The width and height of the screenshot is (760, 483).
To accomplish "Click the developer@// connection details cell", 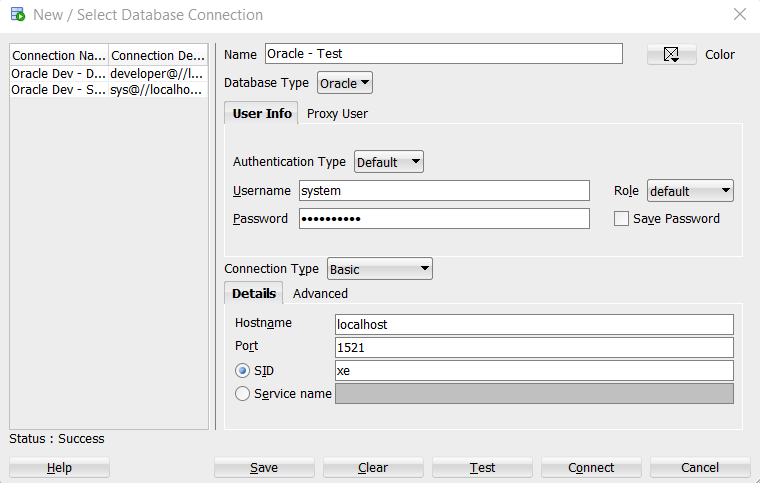I will tap(158, 74).
